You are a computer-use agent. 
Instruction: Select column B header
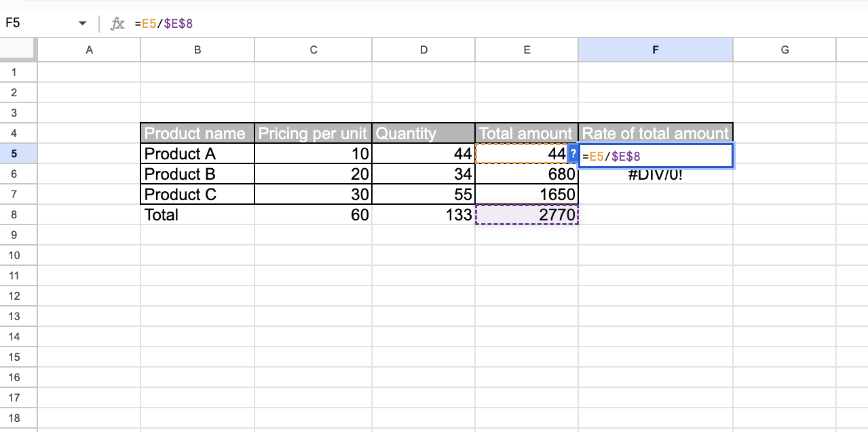tap(197, 50)
